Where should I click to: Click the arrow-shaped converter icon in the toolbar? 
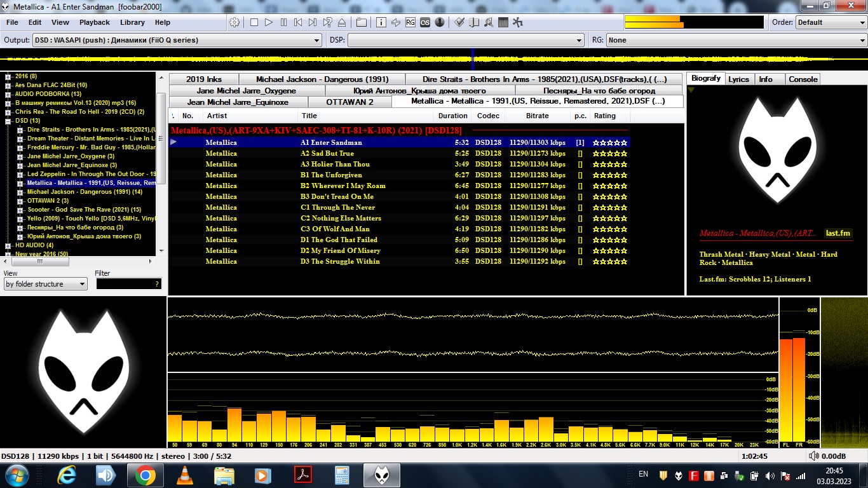[395, 22]
